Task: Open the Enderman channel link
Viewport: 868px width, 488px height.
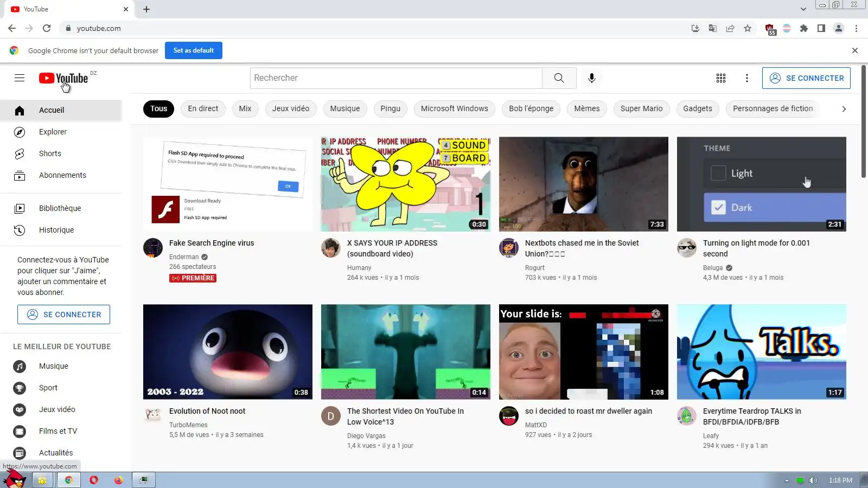Action: click(184, 257)
